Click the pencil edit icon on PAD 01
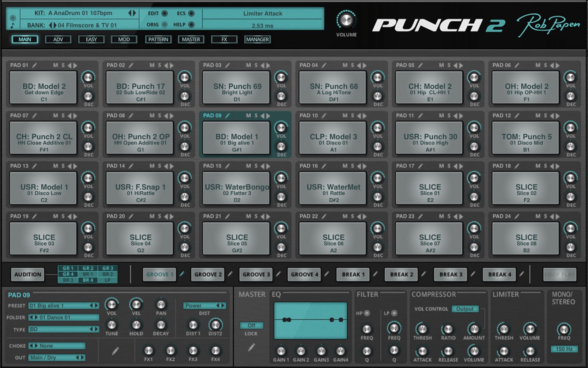Screen dimensions: 588x368 click(x=35, y=65)
